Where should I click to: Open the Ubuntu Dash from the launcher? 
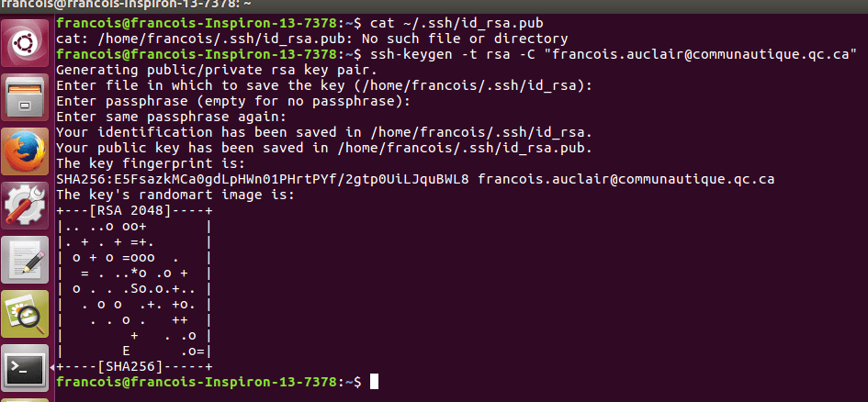(25, 43)
